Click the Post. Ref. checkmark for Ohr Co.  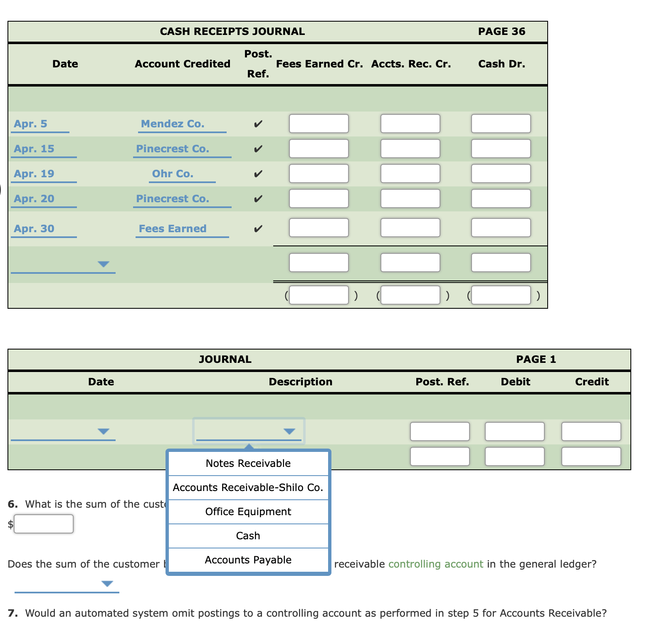[258, 174]
